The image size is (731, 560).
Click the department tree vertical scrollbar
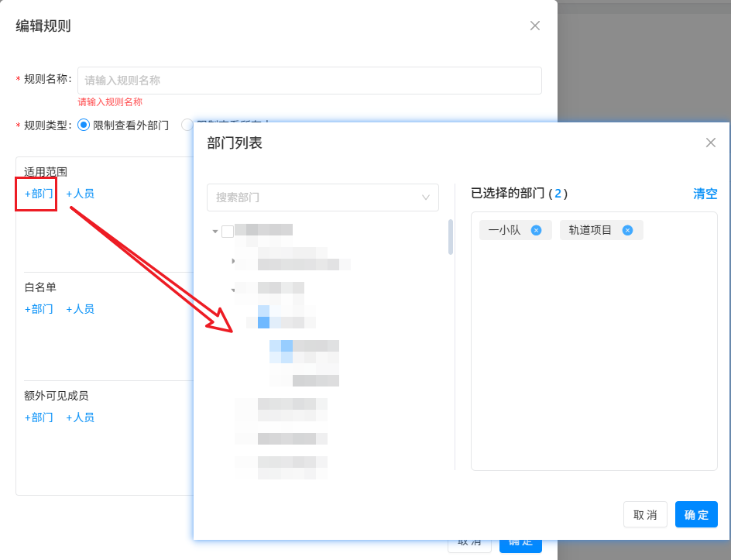(451, 237)
